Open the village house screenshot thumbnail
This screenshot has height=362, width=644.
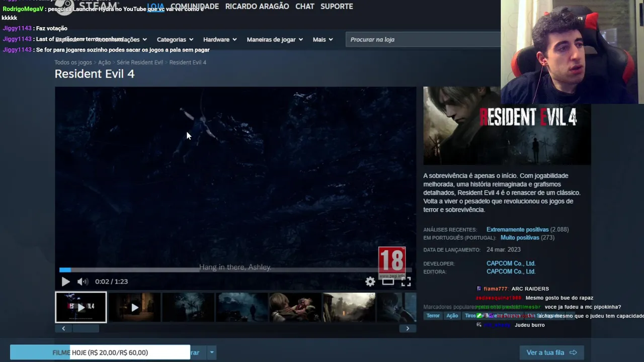pos(350,307)
